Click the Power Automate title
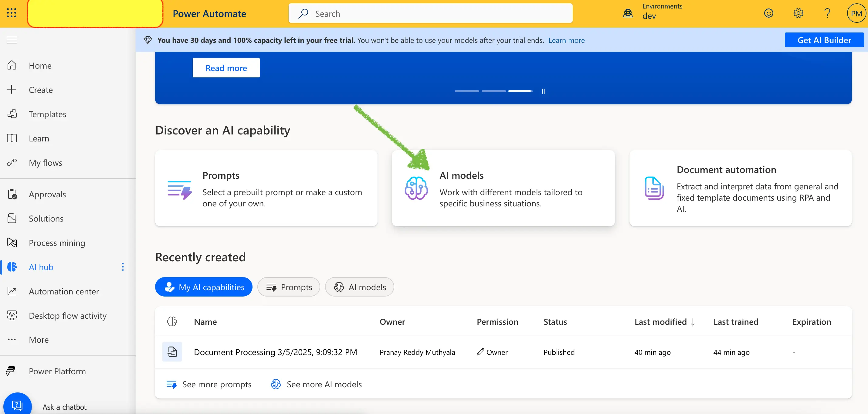Viewport: 868px width, 414px height. [209, 13]
